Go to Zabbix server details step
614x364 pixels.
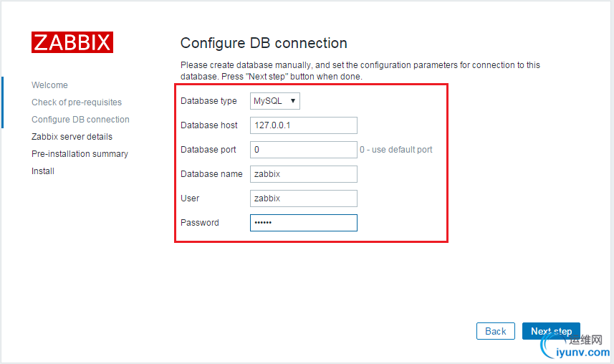tap(72, 137)
